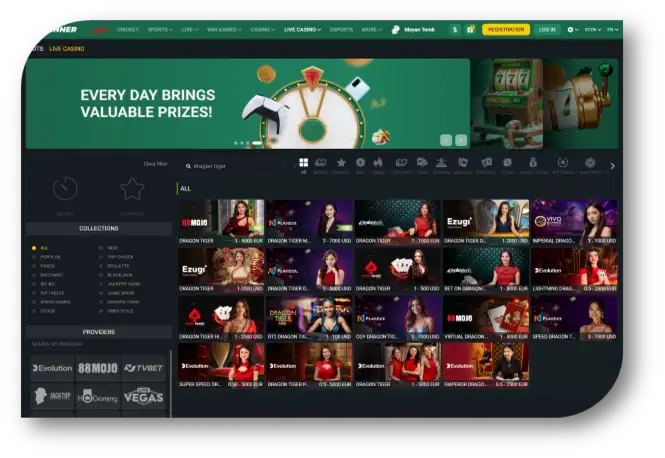Select the POKER collection
Viewport: 665px width, 458px height.
point(48,266)
